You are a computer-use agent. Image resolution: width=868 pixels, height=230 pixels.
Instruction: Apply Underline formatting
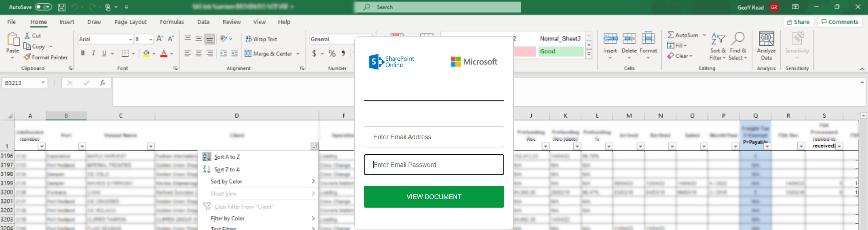(x=105, y=53)
